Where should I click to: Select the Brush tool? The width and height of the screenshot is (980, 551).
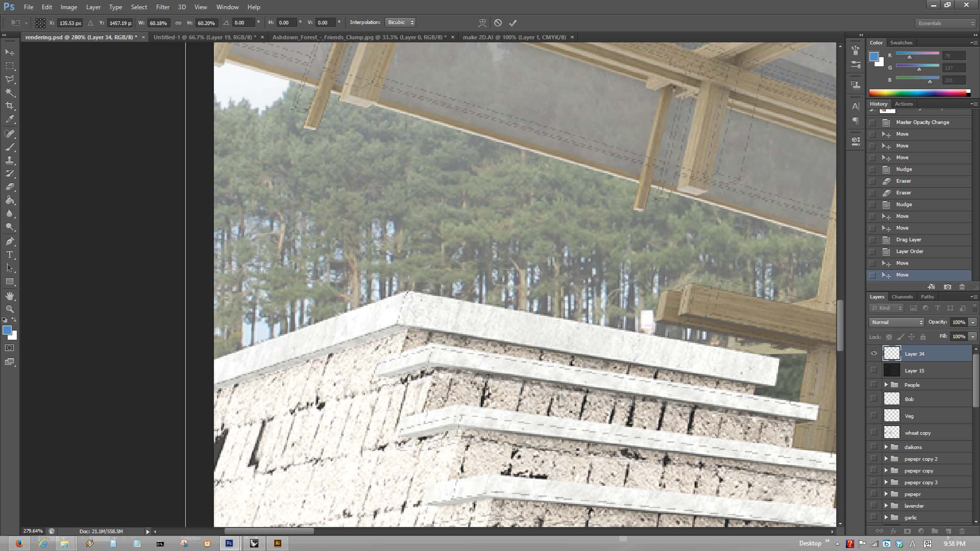10,147
